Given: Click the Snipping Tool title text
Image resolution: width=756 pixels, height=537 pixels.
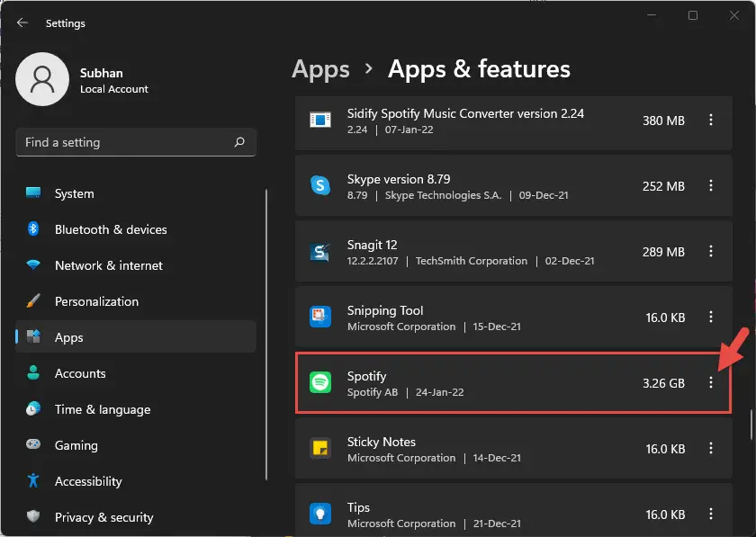Looking at the screenshot, I should (x=385, y=310).
